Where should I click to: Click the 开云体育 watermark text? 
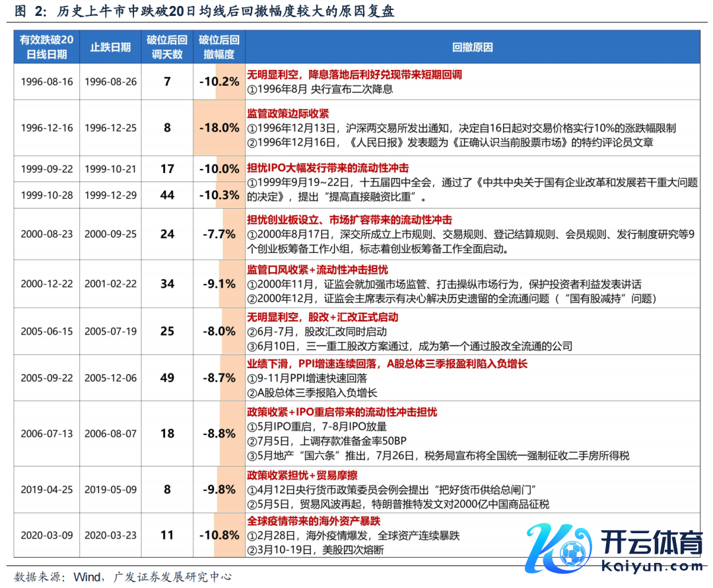[652, 544]
